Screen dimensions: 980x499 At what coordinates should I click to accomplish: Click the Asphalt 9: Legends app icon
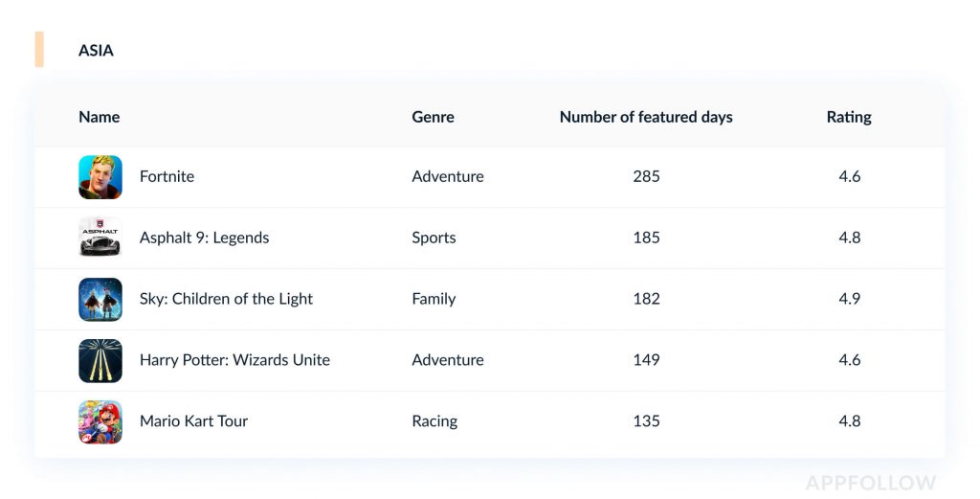[100, 238]
